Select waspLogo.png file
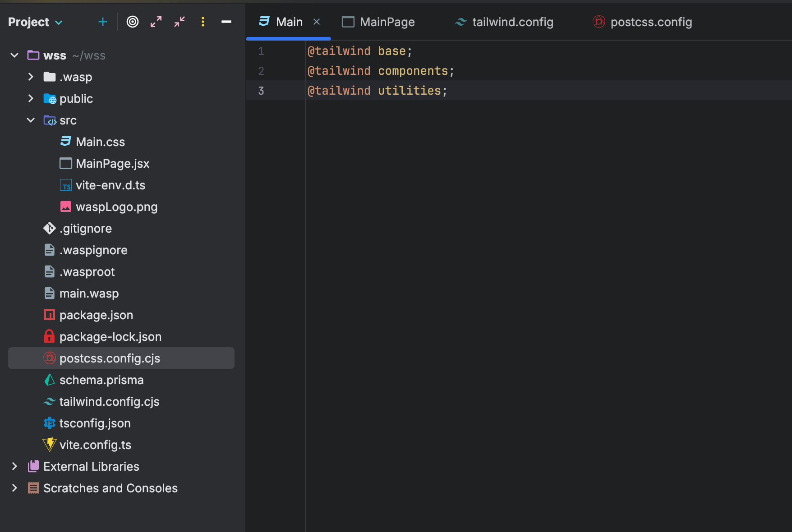Image resolution: width=792 pixels, height=532 pixels. pyautogui.click(x=117, y=206)
